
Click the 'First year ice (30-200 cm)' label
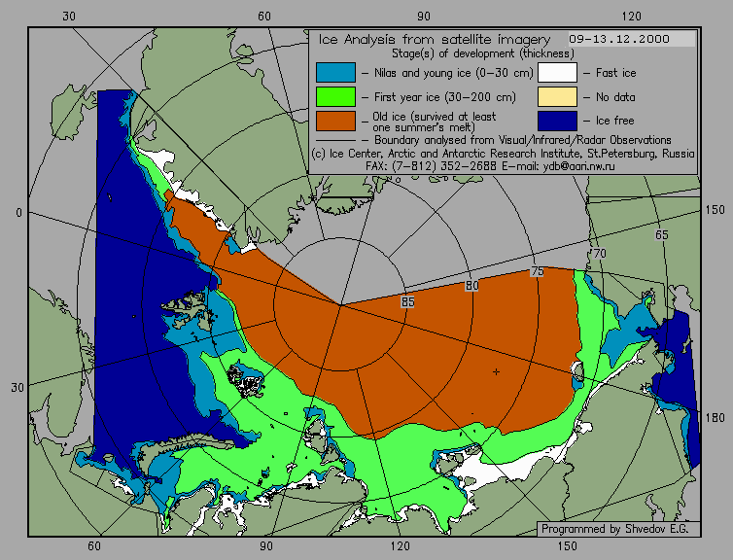(x=445, y=97)
